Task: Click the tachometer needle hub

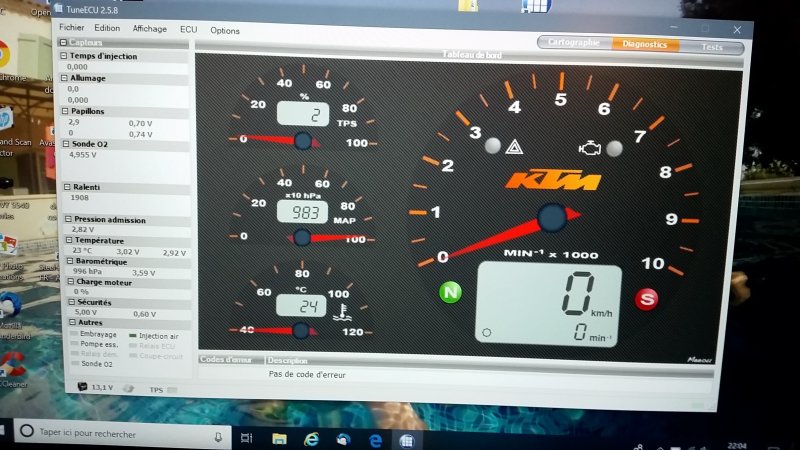Action: click(552, 218)
